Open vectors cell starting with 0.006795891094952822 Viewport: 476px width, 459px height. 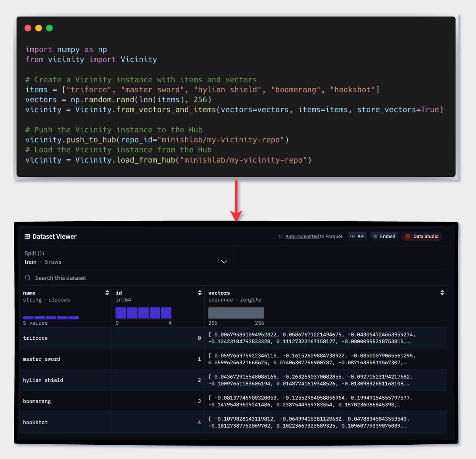326,338
